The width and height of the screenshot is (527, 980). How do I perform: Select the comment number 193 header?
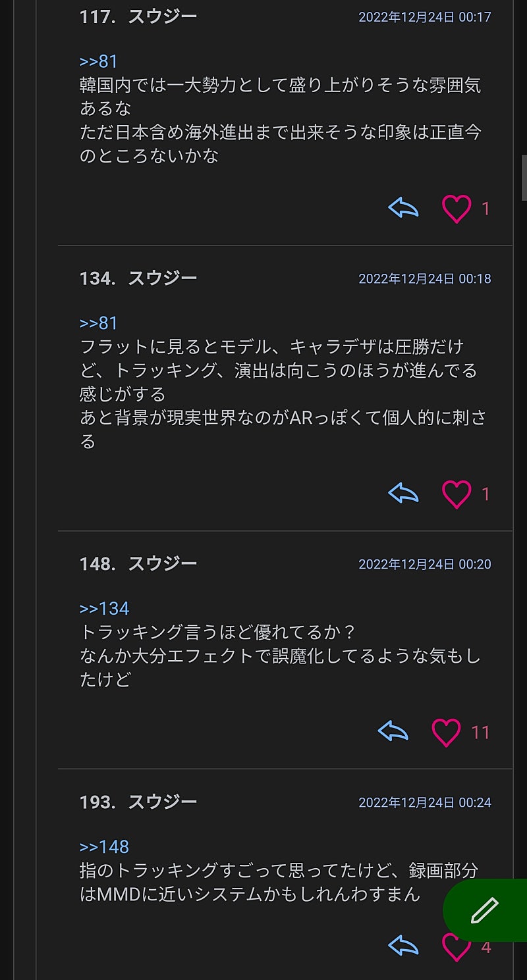click(x=96, y=802)
